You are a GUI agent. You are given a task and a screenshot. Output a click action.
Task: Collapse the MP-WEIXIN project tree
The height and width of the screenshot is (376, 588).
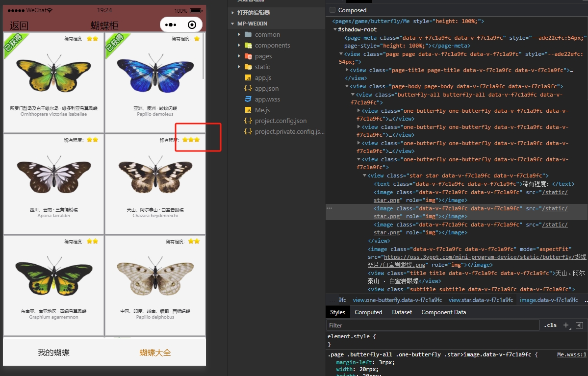click(232, 24)
